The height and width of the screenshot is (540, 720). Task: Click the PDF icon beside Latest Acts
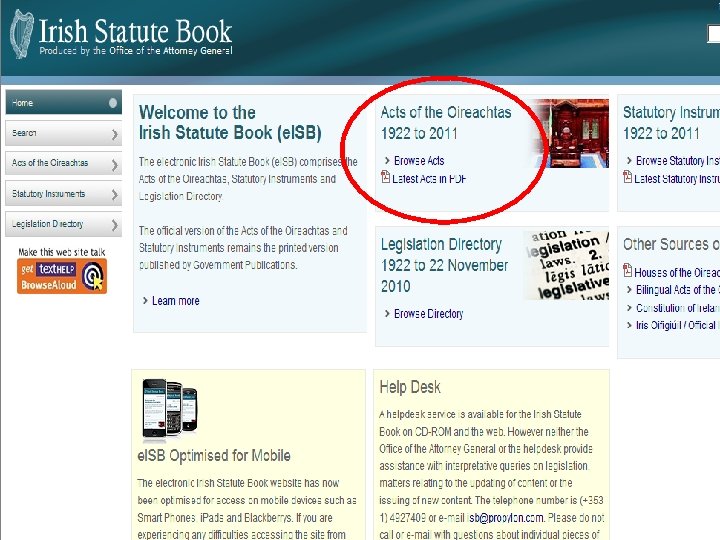[x=386, y=177]
